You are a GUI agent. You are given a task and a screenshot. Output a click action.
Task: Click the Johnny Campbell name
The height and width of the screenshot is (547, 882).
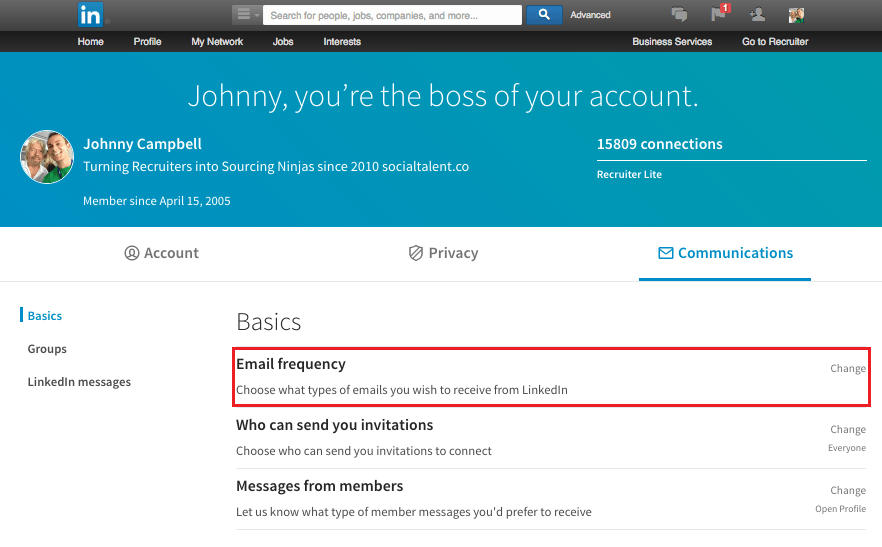tap(142, 144)
